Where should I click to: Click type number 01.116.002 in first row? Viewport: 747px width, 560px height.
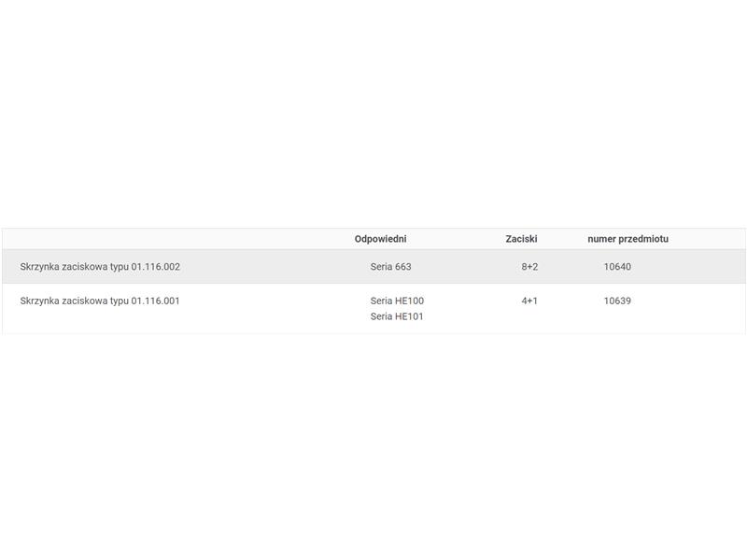(156, 267)
